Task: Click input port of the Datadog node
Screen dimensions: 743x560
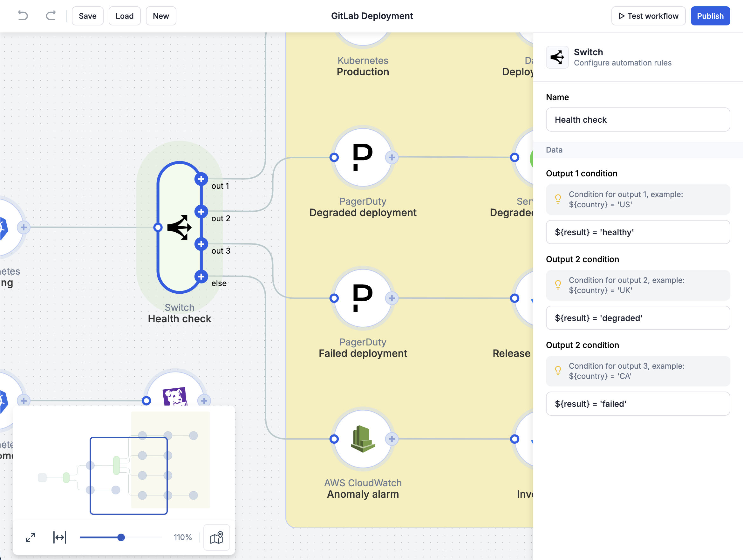Action: tap(147, 400)
